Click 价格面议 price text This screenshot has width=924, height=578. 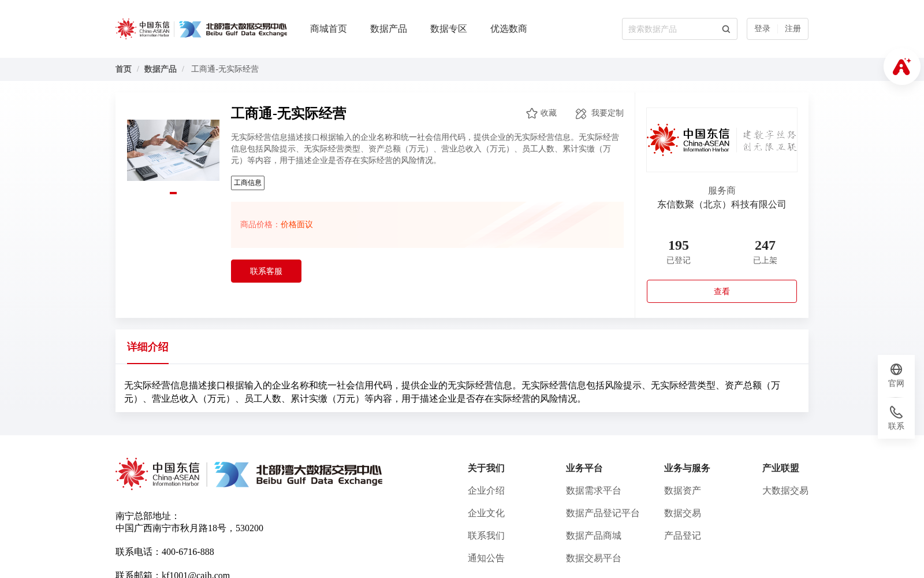[x=297, y=225]
